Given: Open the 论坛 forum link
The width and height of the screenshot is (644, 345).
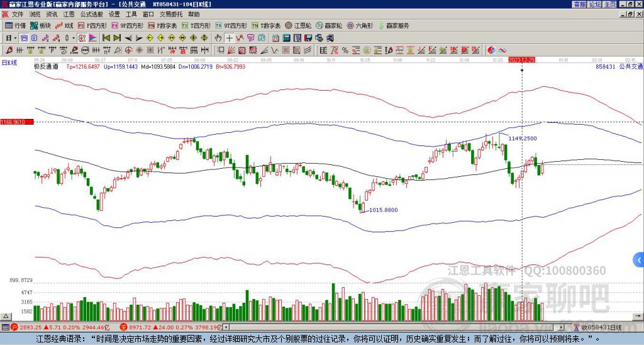Looking at the screenshot, I should pyautogui.click(x=595, y=4).
